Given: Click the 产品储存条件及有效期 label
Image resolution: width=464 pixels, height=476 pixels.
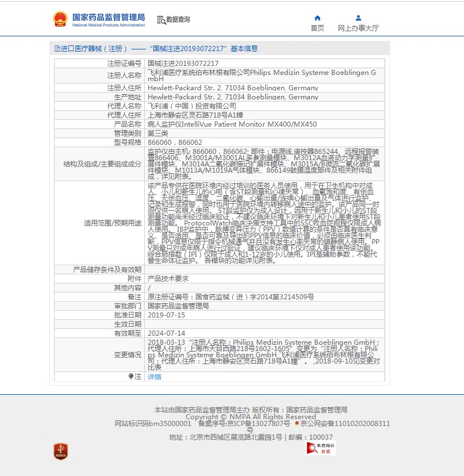Looking at the screenshot, I should 107,270.
